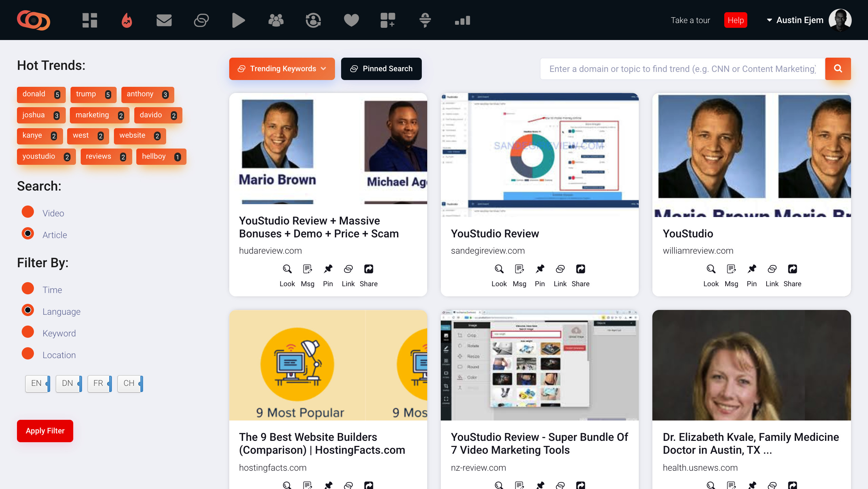Open the dashboard grid icon in top navigation
This screenshot has height=489, width=868.
[x=90, y=20]
